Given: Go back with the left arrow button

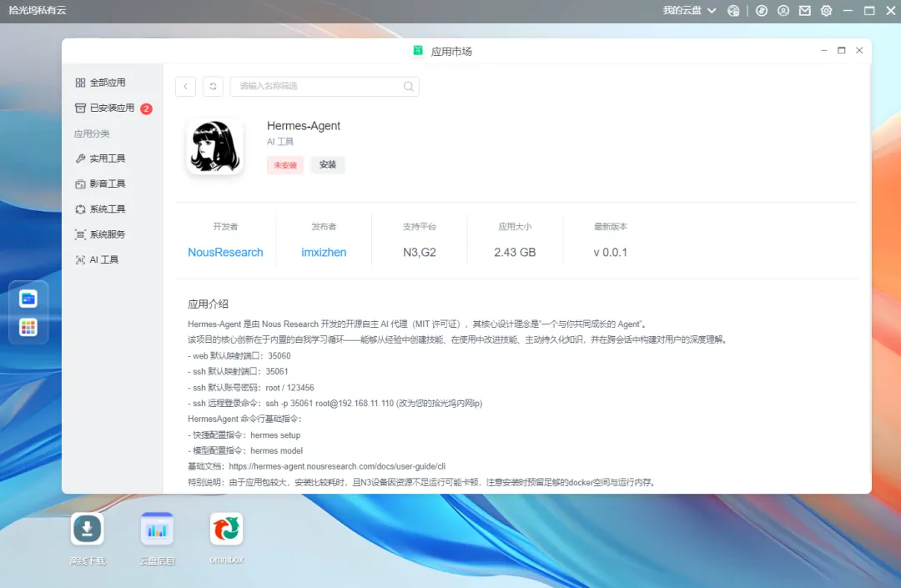Looking at the screenshot, I should [185, 87].
